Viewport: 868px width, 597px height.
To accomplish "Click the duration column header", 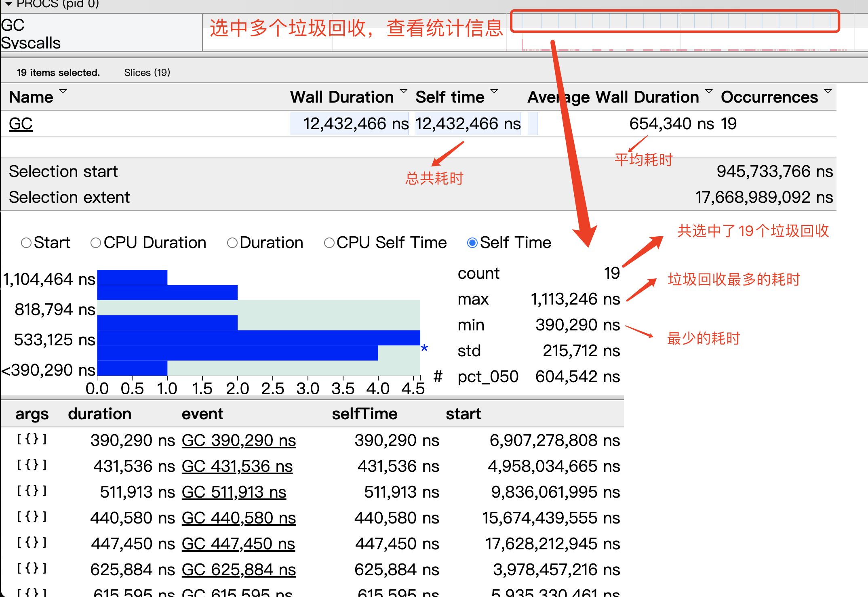I will (x=99, y=414).
